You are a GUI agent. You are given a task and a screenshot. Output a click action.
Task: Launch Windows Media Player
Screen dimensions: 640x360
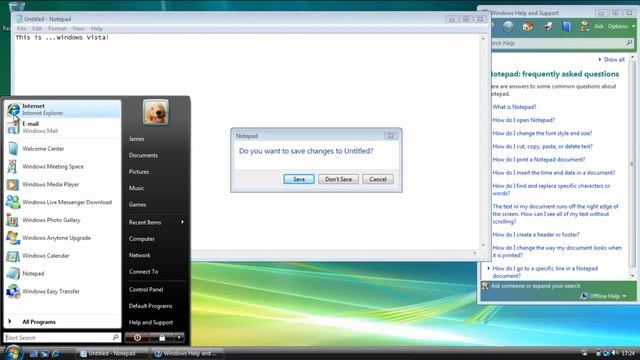pos(62,184)
